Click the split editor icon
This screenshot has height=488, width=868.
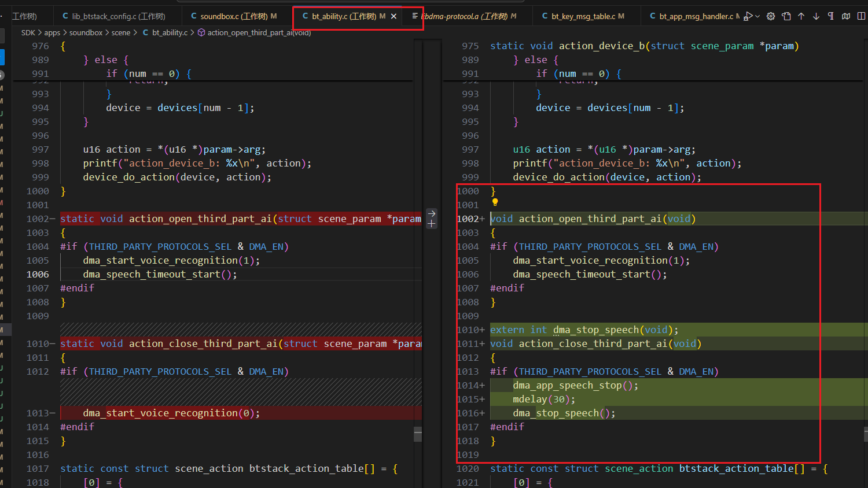[861, 16]
